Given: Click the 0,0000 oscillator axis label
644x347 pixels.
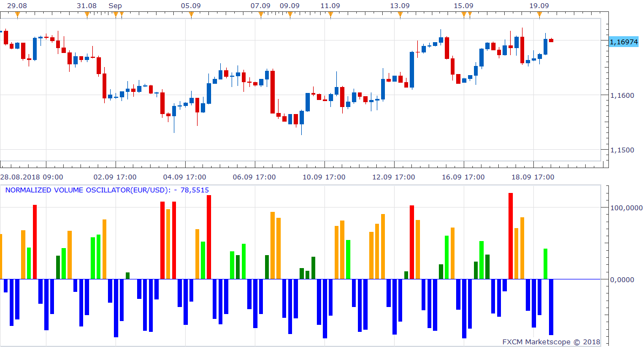Looking at the screenshot, I should coord(622,279).
